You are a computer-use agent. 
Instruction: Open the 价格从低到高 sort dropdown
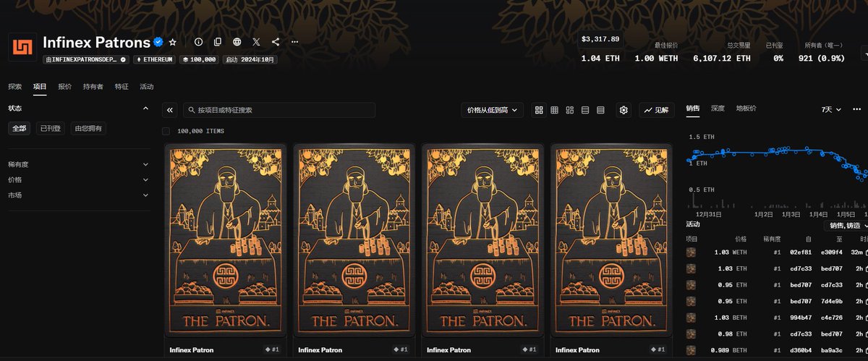[x=493, y=110]
